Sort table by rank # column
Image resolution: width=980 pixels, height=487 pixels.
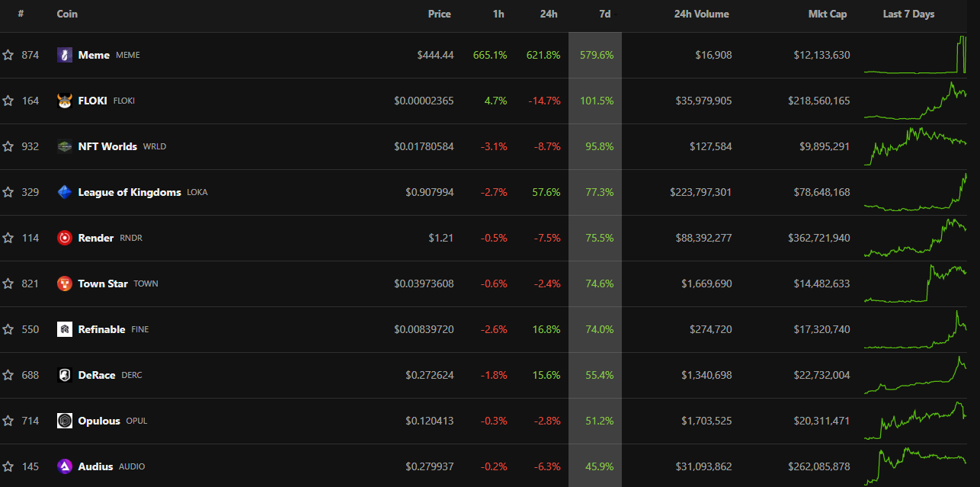click(x=21, y=14)
